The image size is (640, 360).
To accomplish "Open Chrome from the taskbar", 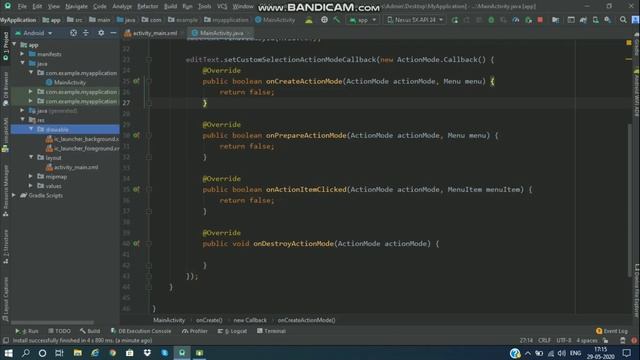I will click(x=112, y=353).
